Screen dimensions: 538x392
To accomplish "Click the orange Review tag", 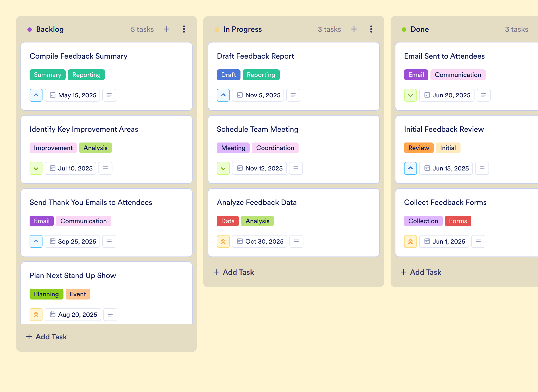I will (x=419, y=148).
